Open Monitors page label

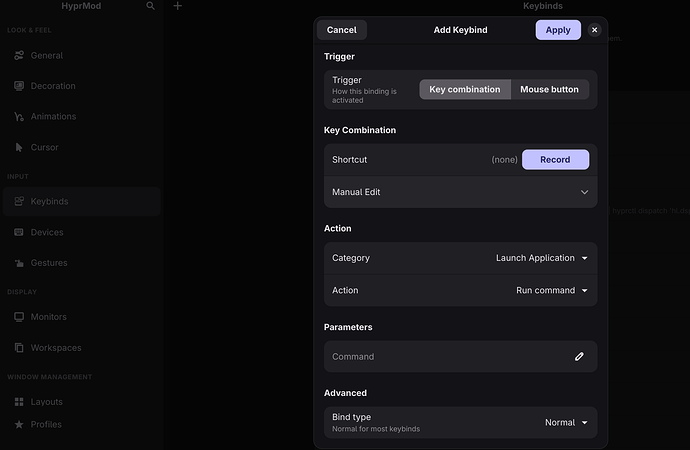[x=48, y=317]
